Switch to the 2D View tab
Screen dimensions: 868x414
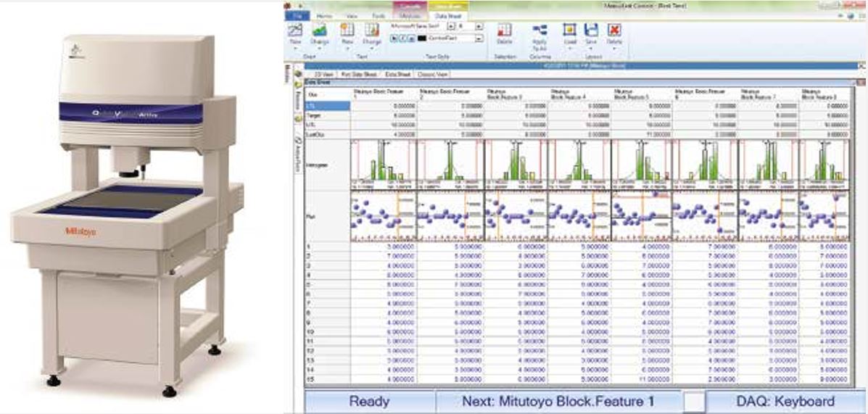322,74
